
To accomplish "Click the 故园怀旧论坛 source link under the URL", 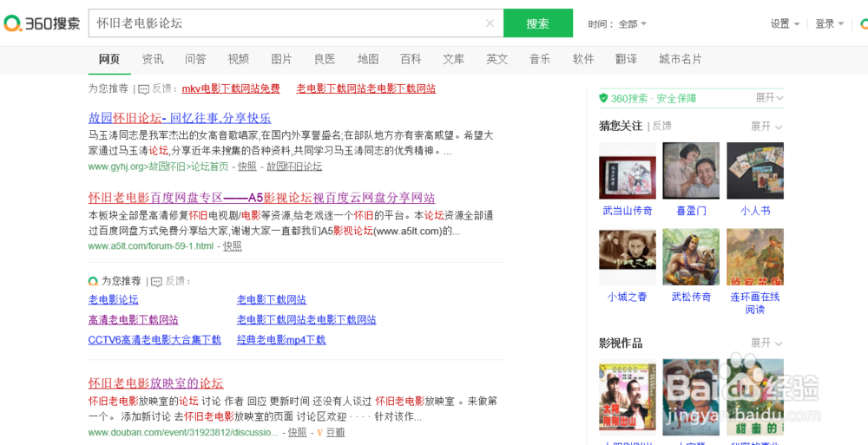I will click(x=294, y=167).
